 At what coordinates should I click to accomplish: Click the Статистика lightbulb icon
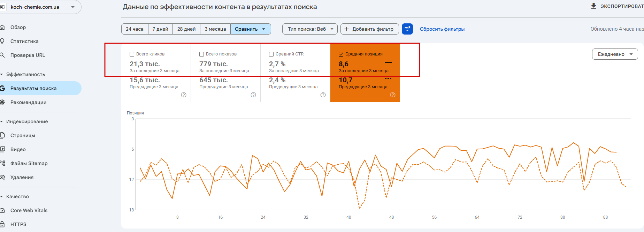pos(2,41)
